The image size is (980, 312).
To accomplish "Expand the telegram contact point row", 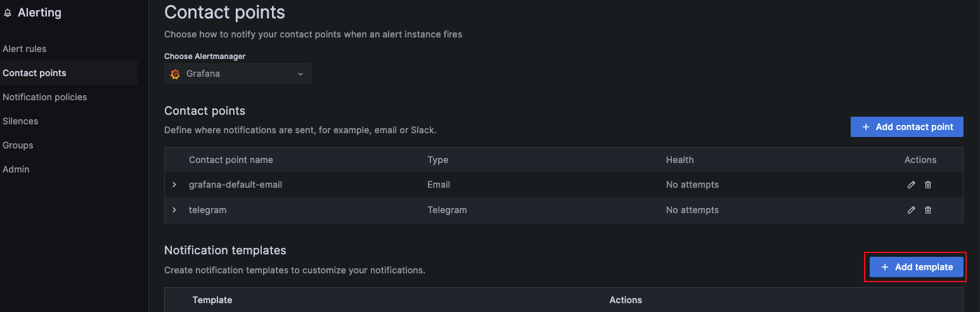I will [x=174, y=210].
